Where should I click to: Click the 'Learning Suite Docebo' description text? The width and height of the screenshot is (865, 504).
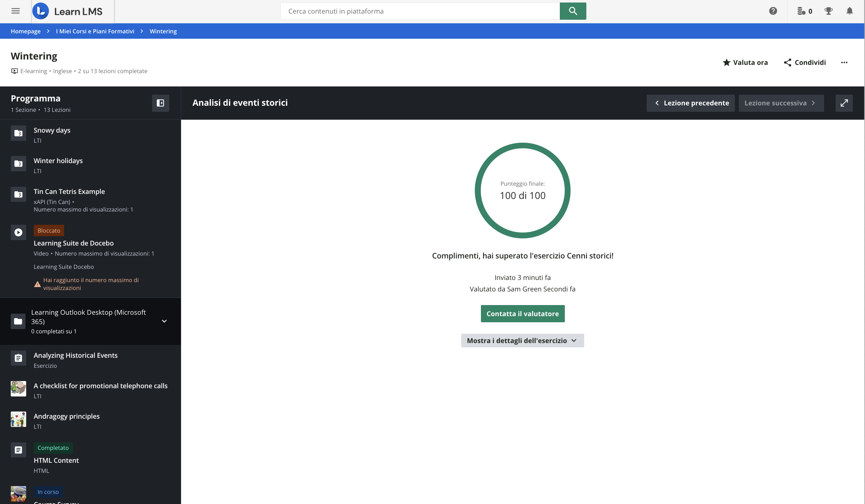pos(64,267)
